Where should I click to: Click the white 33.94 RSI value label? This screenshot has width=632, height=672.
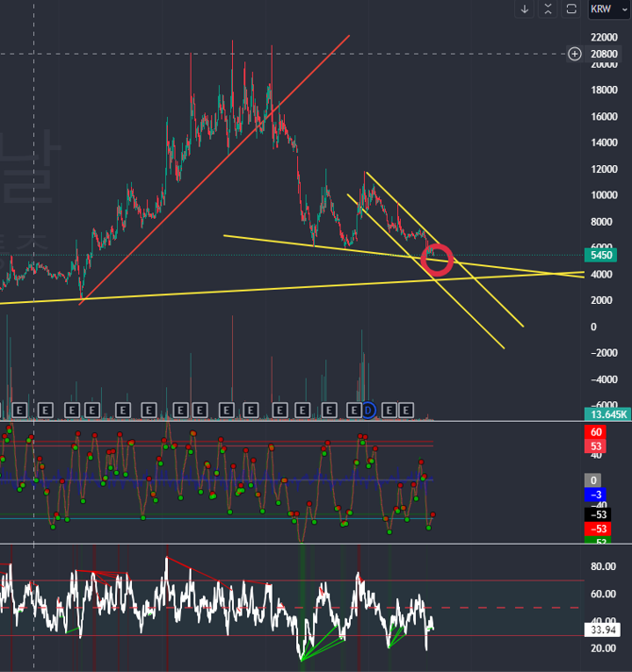point(603,630)
